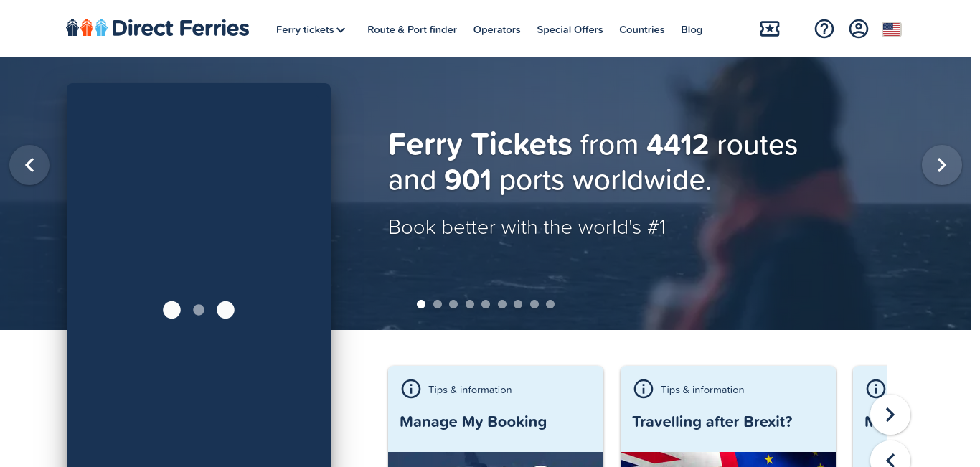Open the special offers ticket star icon
The image size is (980, 467).
click(x=770, y=29)
